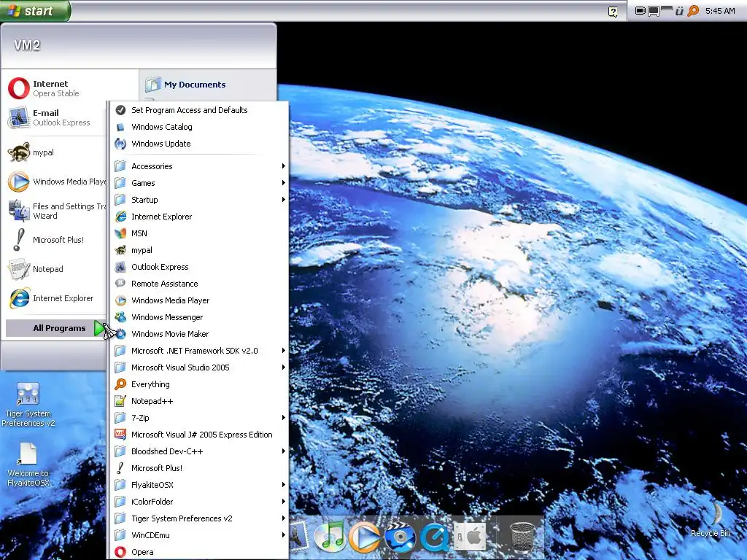Open Notepad++ from programs list

[198, 401]
